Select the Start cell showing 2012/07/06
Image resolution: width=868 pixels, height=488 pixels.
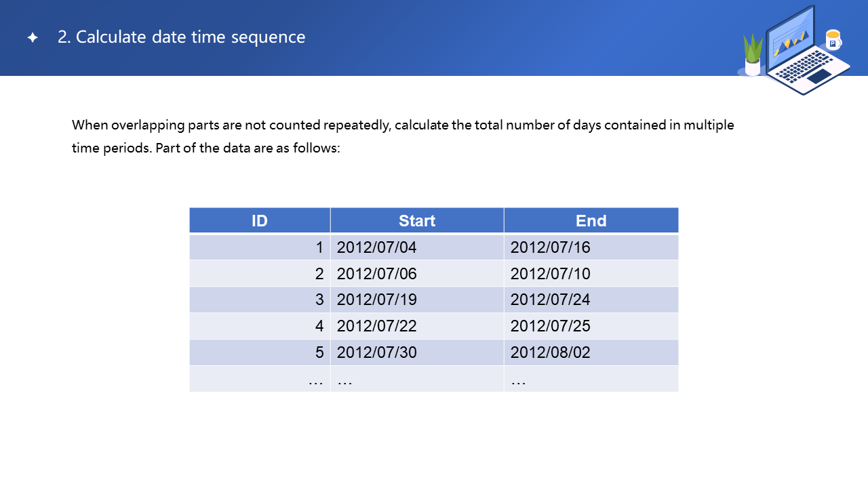click(x=377, y=274)
